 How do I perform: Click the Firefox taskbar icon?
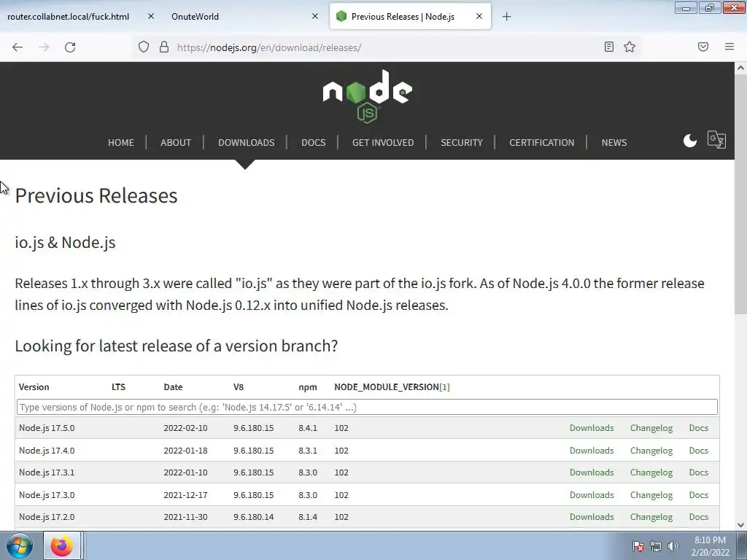[62, 546]
